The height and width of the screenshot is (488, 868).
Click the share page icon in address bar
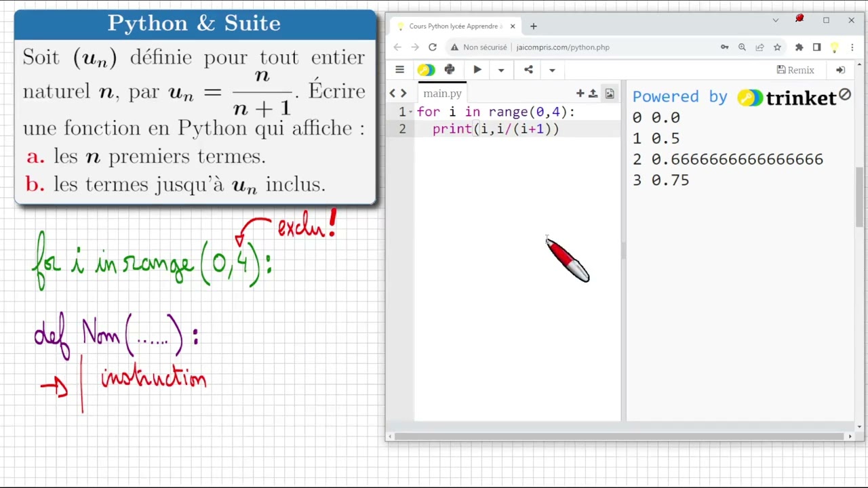(759, 47)
